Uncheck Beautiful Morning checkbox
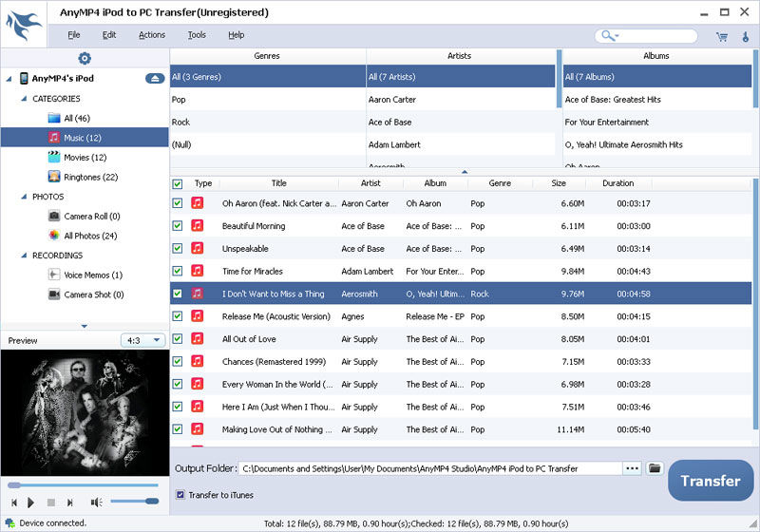 coord(178,226)
